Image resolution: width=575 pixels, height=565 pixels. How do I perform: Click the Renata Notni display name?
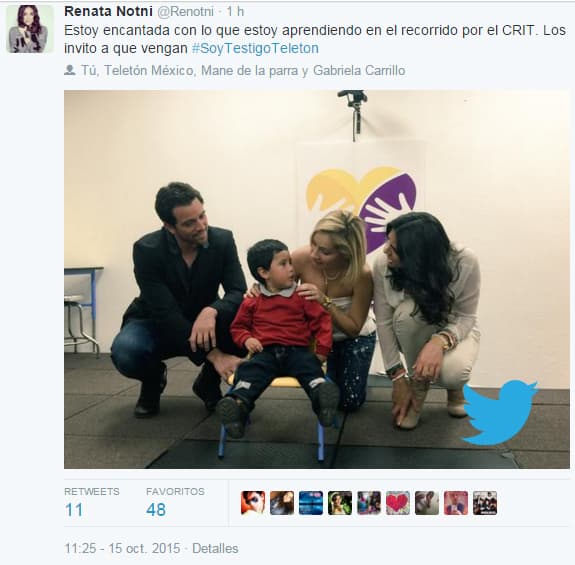click(108, 11)
